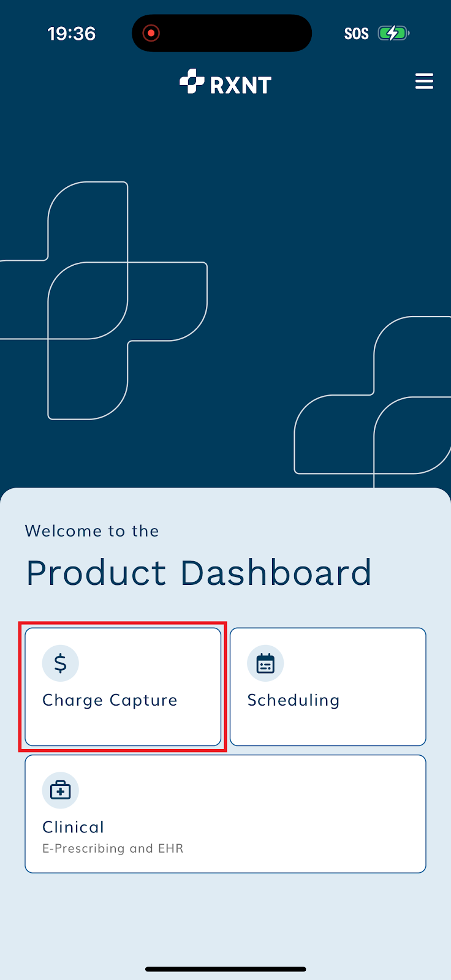Click the RXNT cross logo icon
This screenshot has height=980, width=451.
[192, 81]
